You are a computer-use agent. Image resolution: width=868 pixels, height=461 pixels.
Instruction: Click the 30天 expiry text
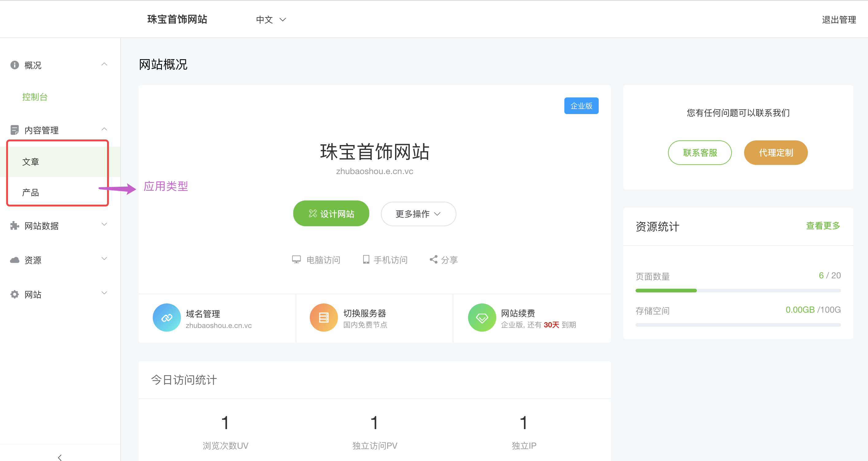pos(551,325)
